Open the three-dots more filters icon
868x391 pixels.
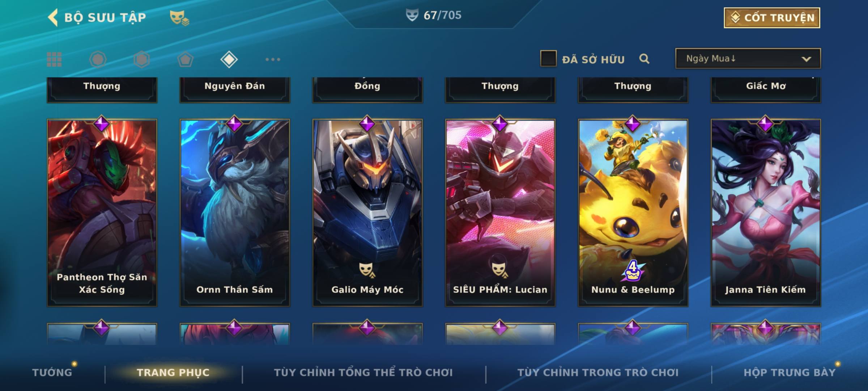(273, 59)
